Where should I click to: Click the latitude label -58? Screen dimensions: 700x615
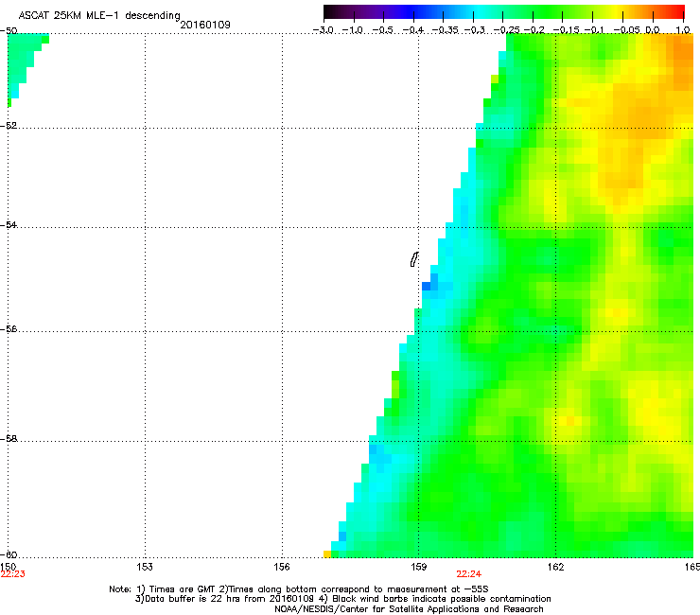[9, 439]
